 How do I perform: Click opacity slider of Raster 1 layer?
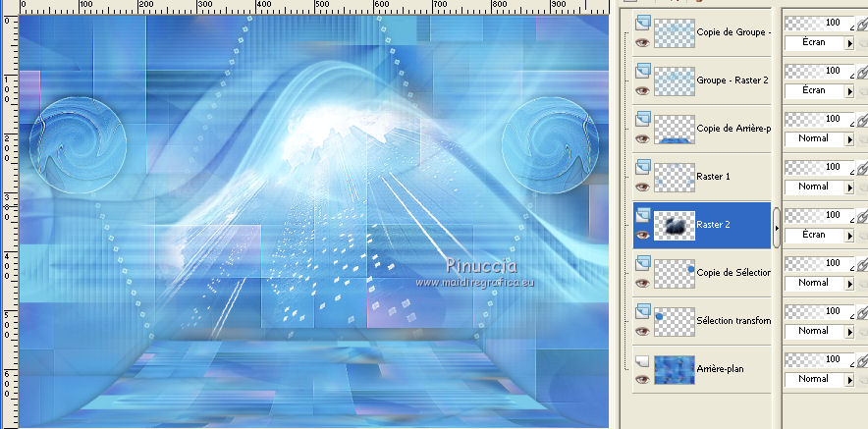[820, 168]
